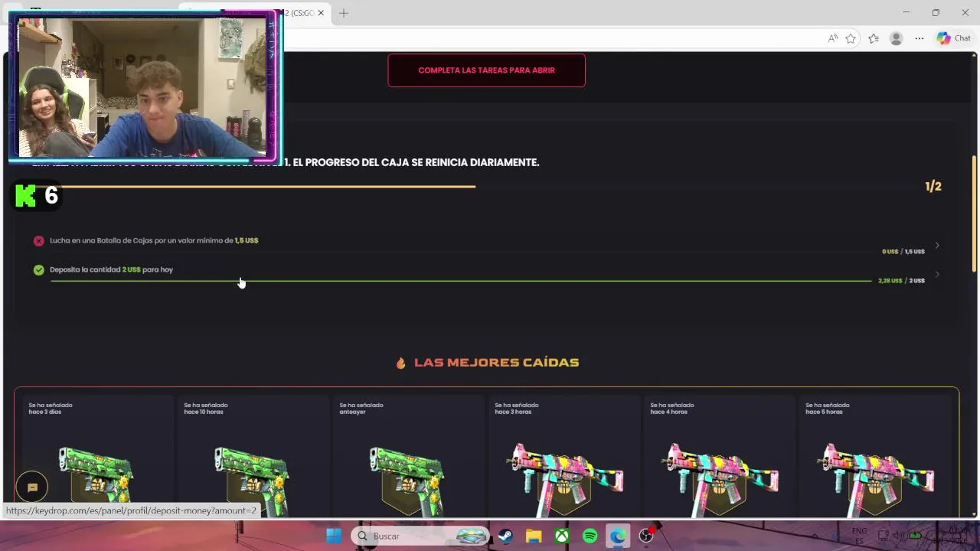Open the drop card marked hace 4 horas
980x551 pixels.
[x=719, y=456]
